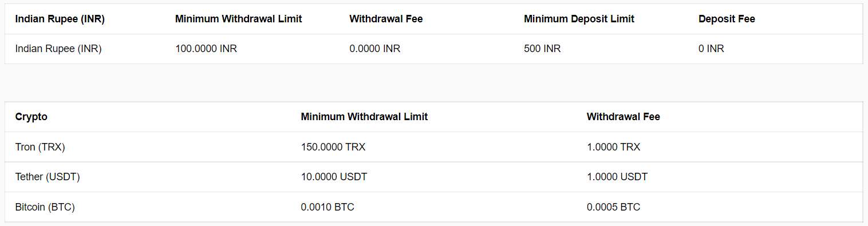
Task: Select the crypto Minimum Withdrawal Limit header
Action: point(364,117)
